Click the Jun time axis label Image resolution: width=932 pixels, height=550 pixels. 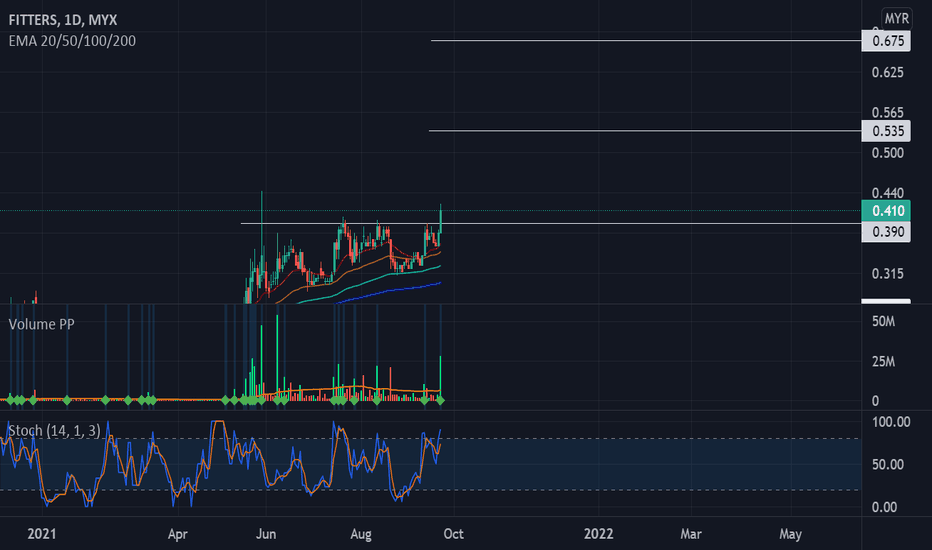(x=266, y=534)
